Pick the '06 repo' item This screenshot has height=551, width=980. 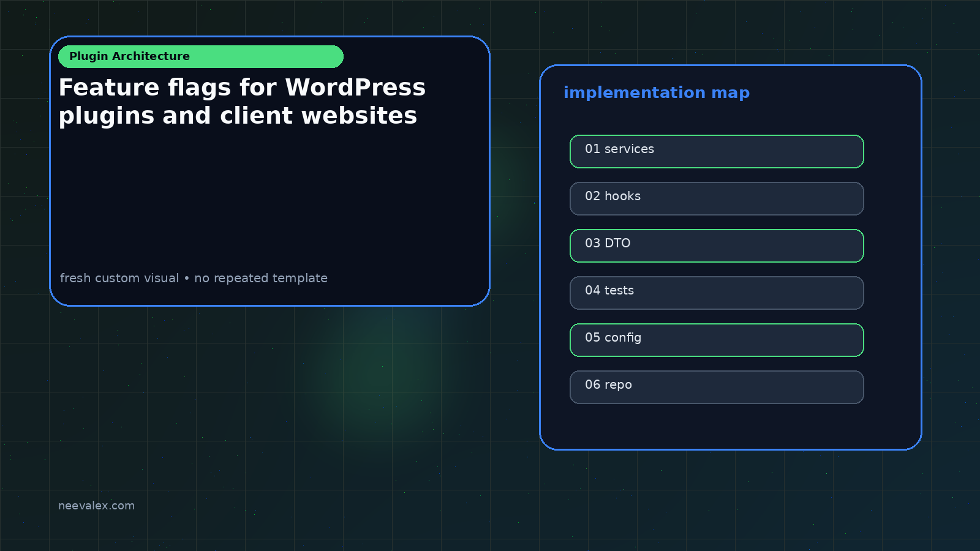pos(717,387)
